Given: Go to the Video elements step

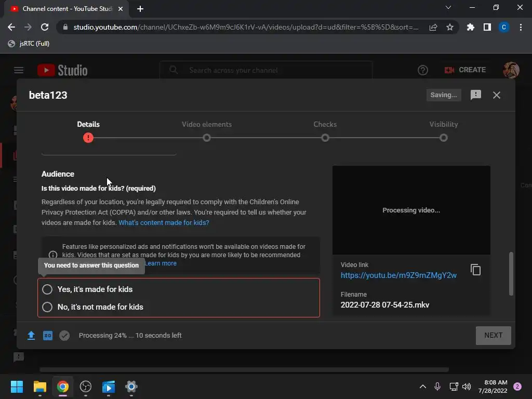Looking at the screenshot, I should [207, 124].
